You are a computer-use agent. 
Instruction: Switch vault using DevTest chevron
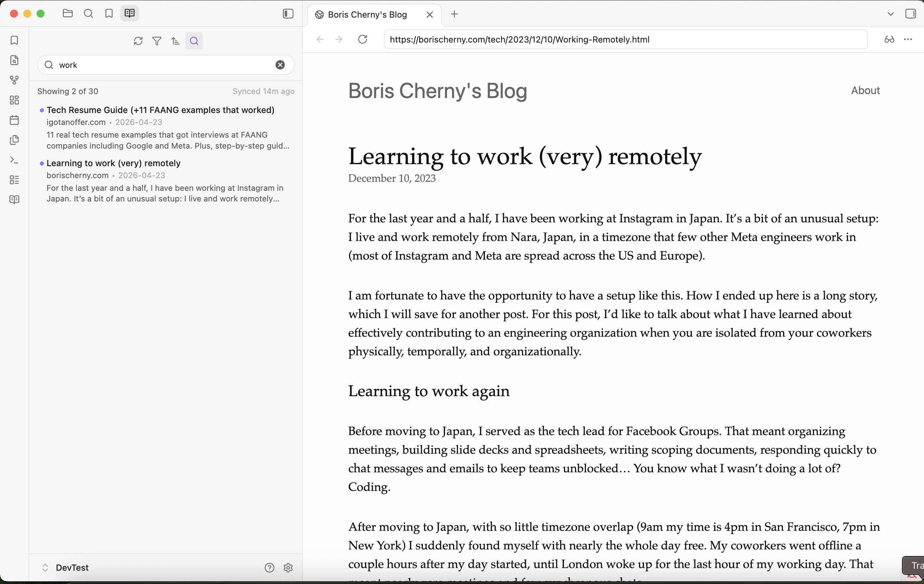point(45,567)
